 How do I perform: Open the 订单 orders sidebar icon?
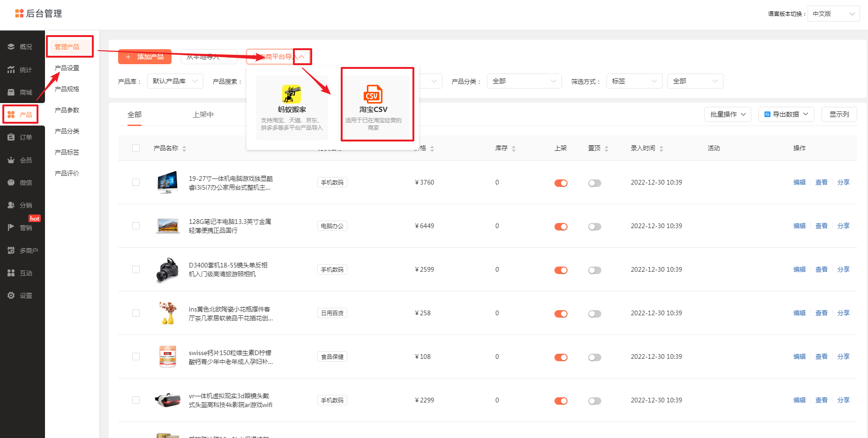pyautogui.click(x=11, y=137)
